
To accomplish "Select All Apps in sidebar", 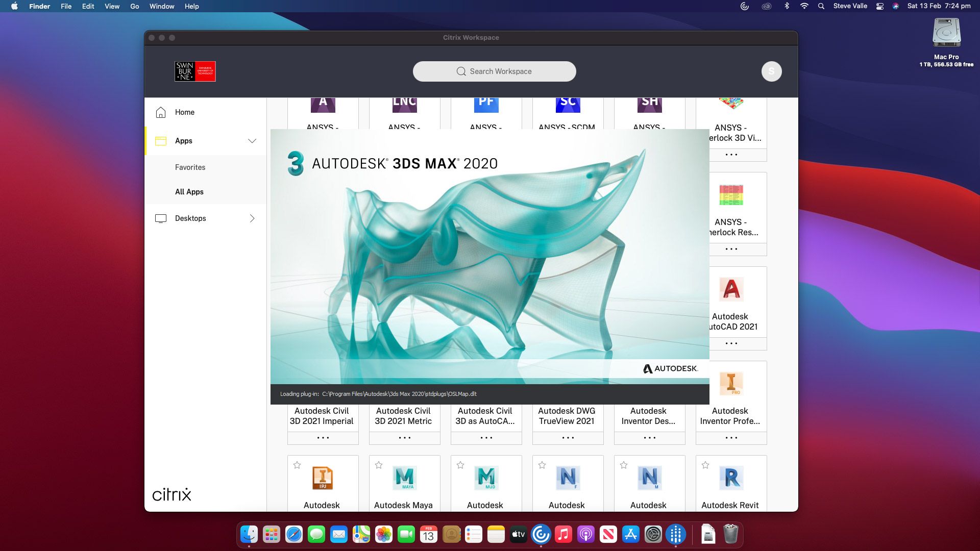I will 189,192.
